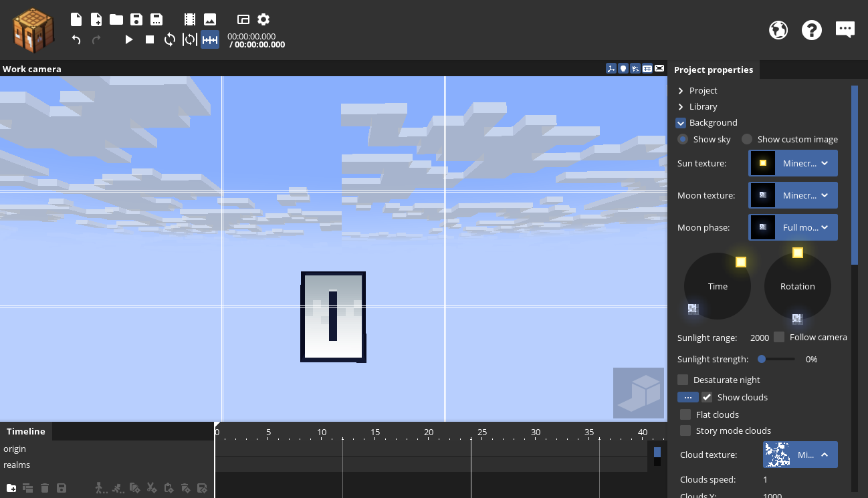This screenshot has width=868, height=498.
Task: Open the website via the globe icon
Action: [x=778, y=29]
